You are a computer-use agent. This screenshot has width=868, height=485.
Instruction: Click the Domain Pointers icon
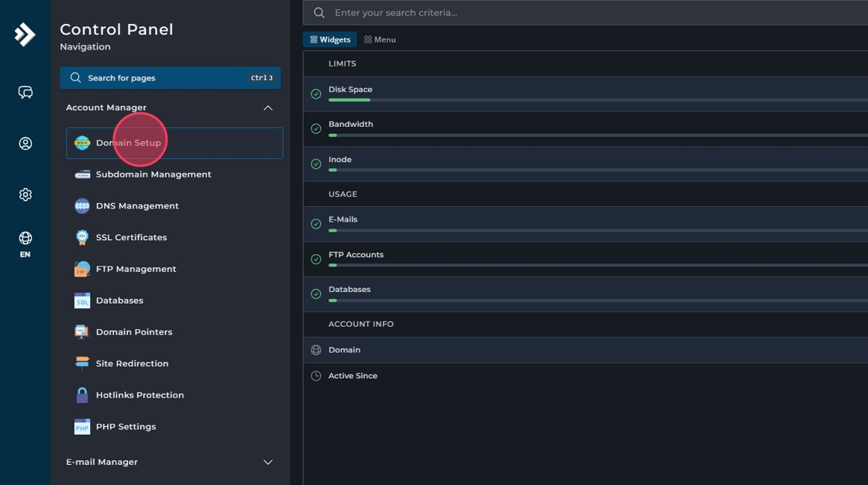tap(82, 332)
